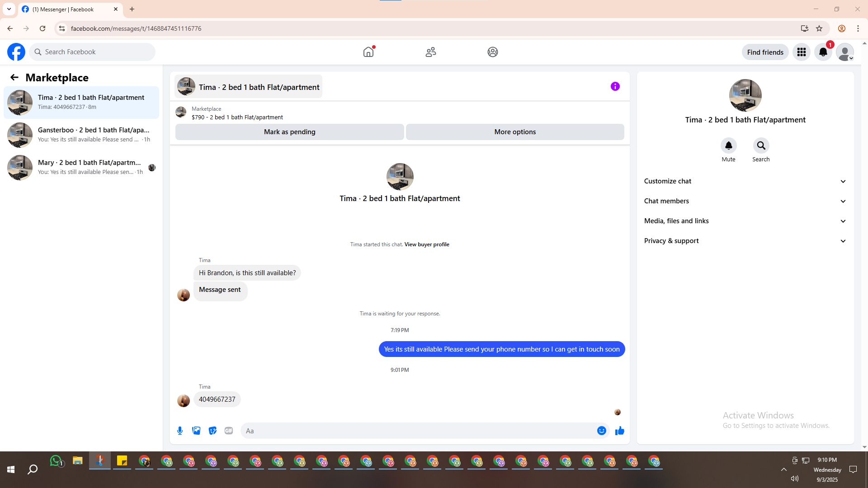Screen dimensions: 868x488
Task: Open the Facebook apps menu grid icon
Action: [802, 52]
